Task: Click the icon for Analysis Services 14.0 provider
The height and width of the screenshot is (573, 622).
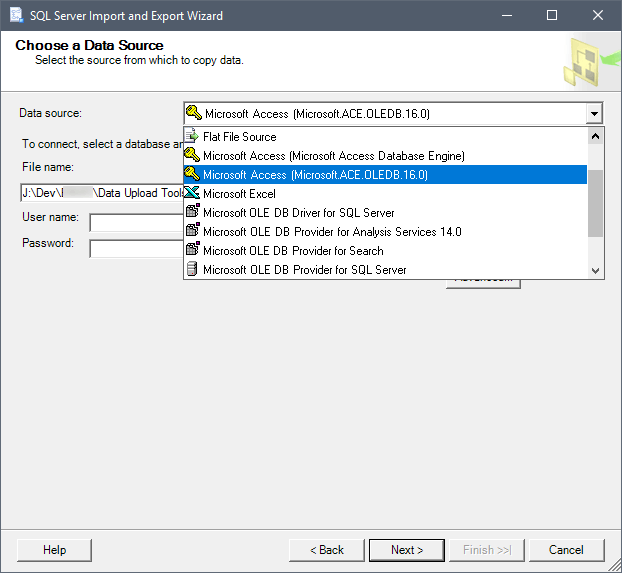Action: [x=192, y=231]
